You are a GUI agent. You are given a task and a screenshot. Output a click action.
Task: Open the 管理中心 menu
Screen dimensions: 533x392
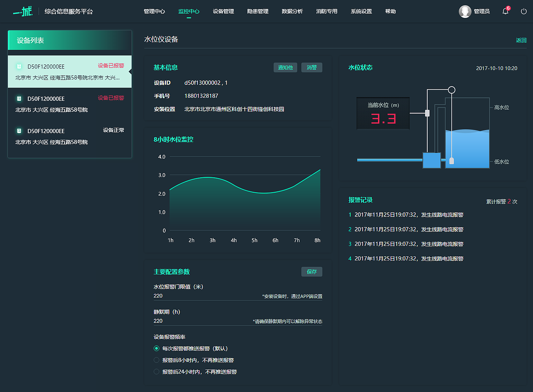[154, 11]
